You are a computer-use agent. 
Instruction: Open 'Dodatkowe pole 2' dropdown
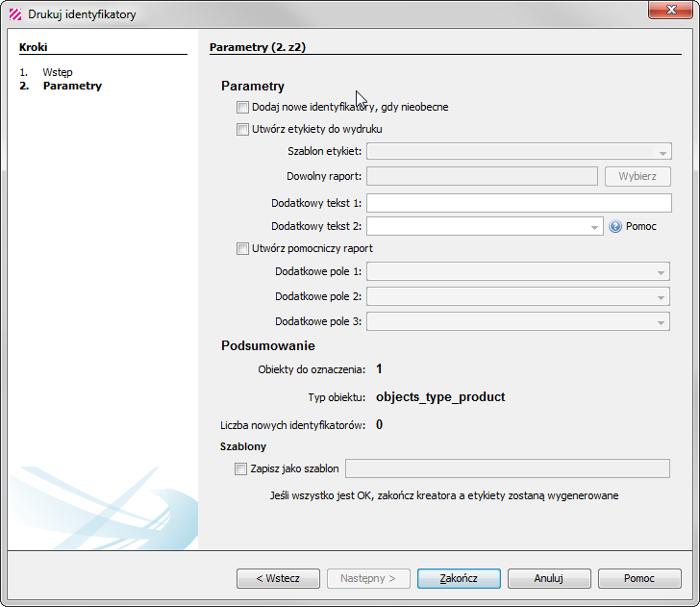[x=518, y=296]
